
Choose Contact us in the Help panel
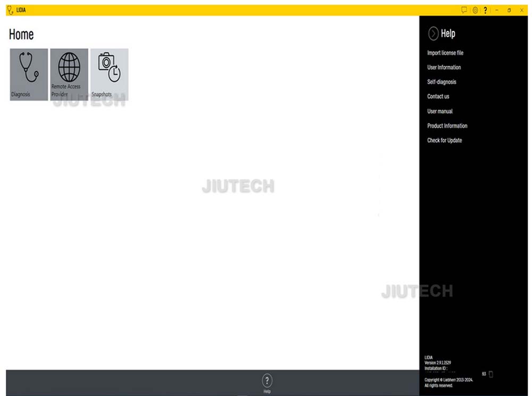438,96
